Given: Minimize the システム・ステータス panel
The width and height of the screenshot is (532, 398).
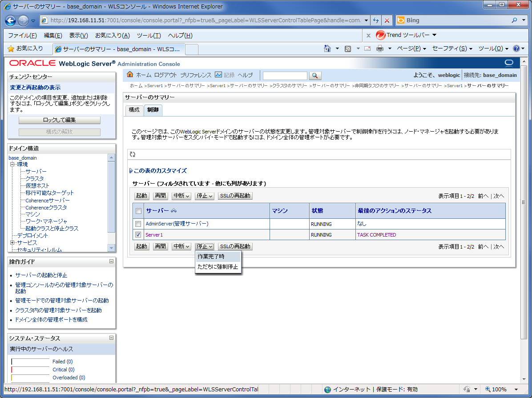Looking at the screenshot, I should click(111, 338).
